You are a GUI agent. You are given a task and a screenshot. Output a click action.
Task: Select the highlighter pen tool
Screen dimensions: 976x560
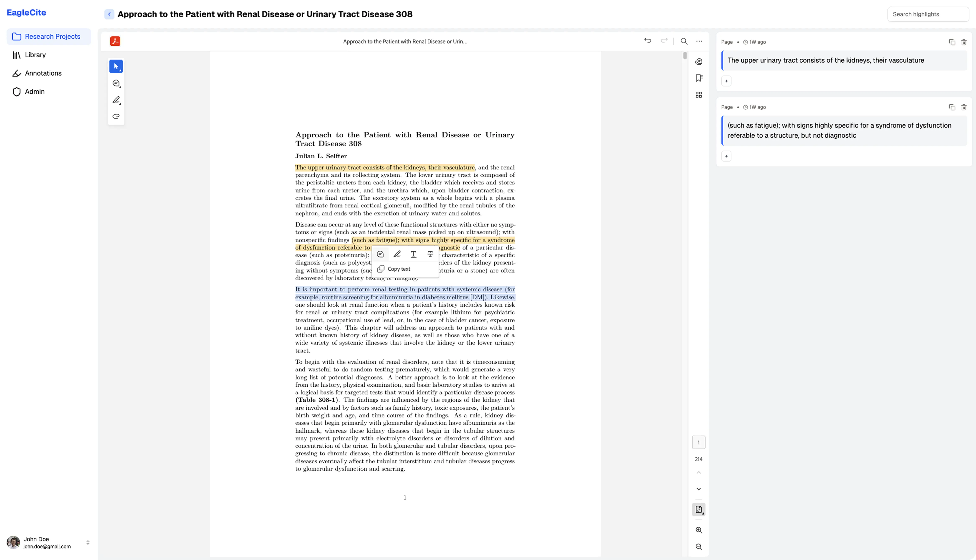tap(116, 100)
